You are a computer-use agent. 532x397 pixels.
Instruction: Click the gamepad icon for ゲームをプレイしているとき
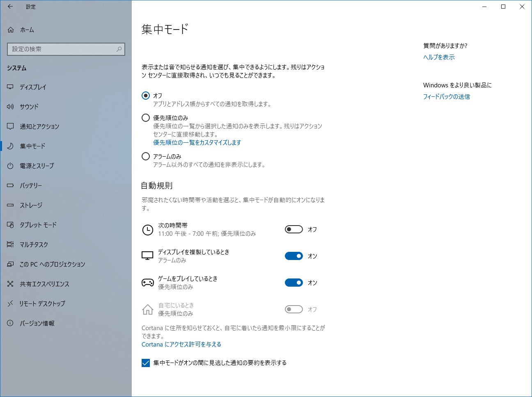click(147, 283)
